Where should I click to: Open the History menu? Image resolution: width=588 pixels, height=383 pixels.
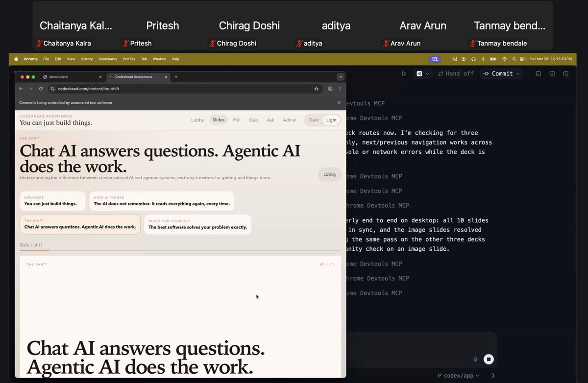coord(87,59)
